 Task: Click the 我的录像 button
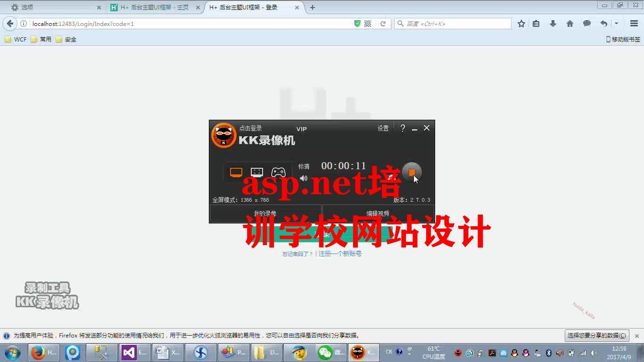point(264,212)
